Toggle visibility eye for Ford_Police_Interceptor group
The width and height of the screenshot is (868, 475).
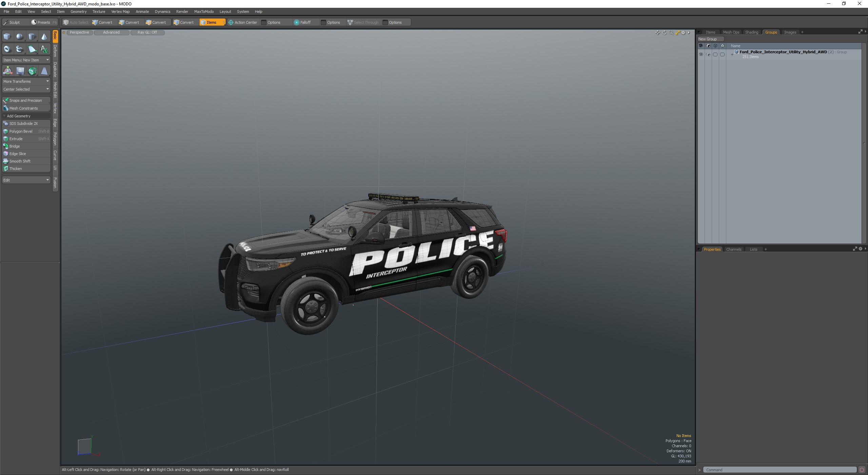[701, 54]
